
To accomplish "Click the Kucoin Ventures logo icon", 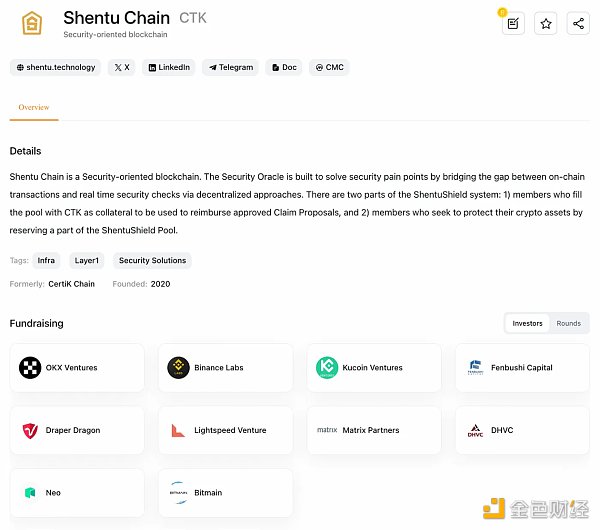I will tap(327, 368).
